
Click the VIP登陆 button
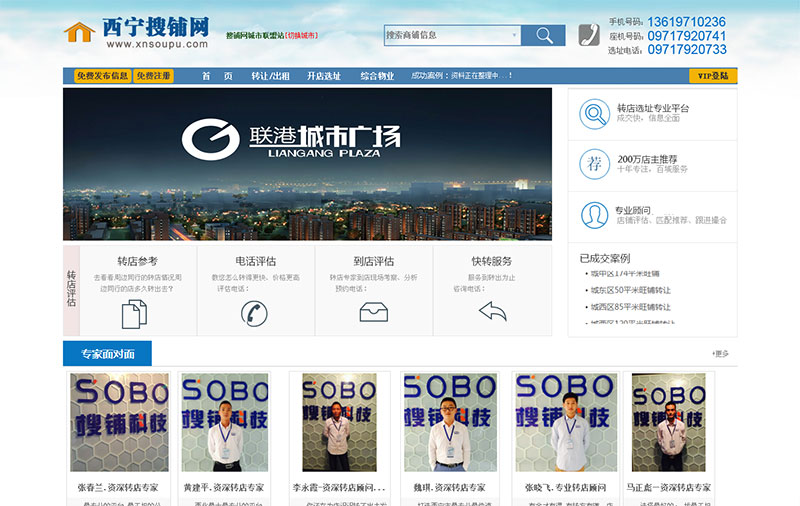point(713,76)
